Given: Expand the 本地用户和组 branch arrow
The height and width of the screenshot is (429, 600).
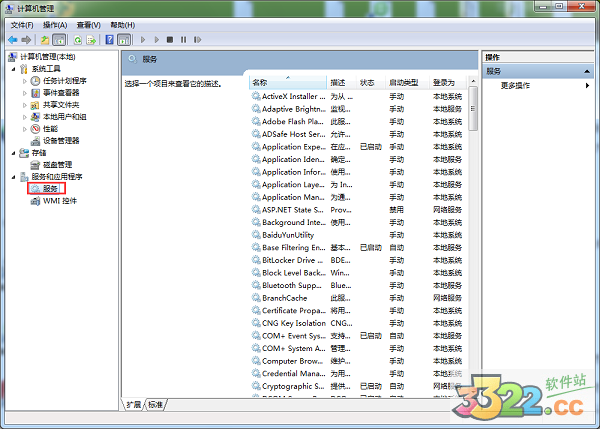Looking at the screenshot, I should (25, 117).
